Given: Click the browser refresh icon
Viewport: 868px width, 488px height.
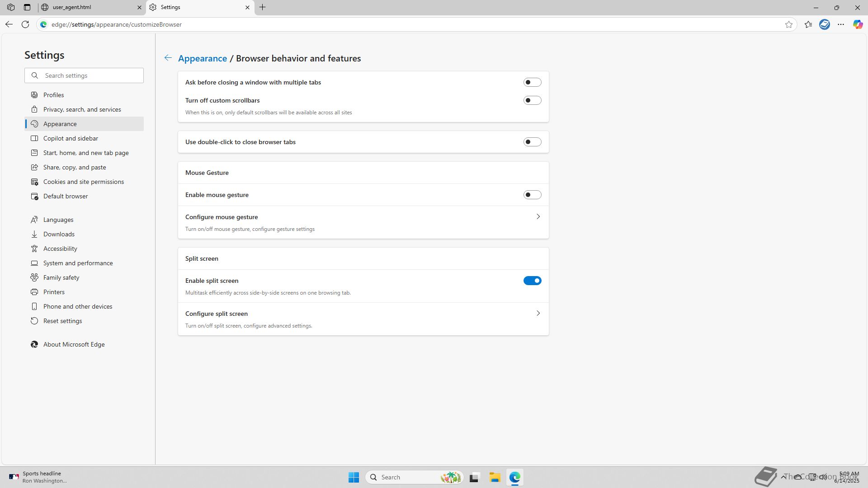Looking at the screenshot, I should point(25,24).
